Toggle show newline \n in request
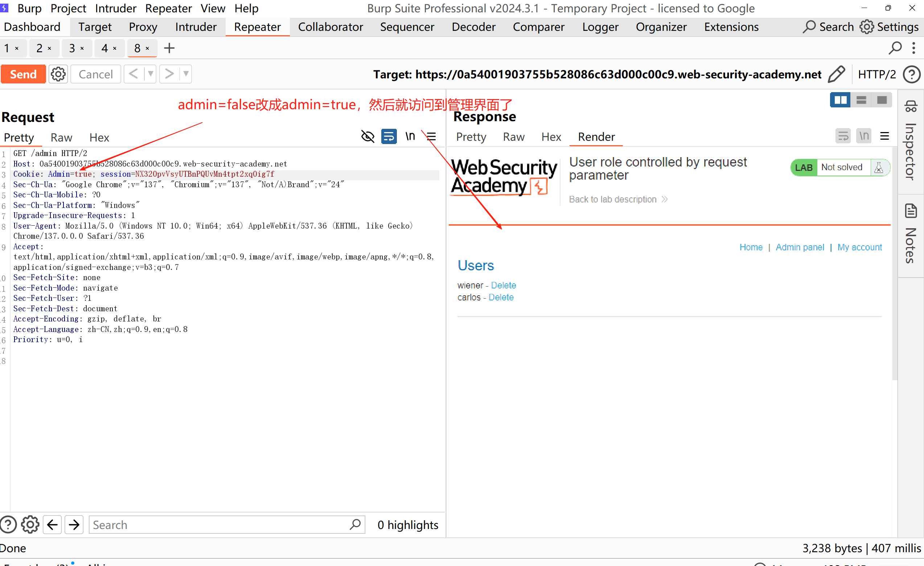 (x=410, y=136)
